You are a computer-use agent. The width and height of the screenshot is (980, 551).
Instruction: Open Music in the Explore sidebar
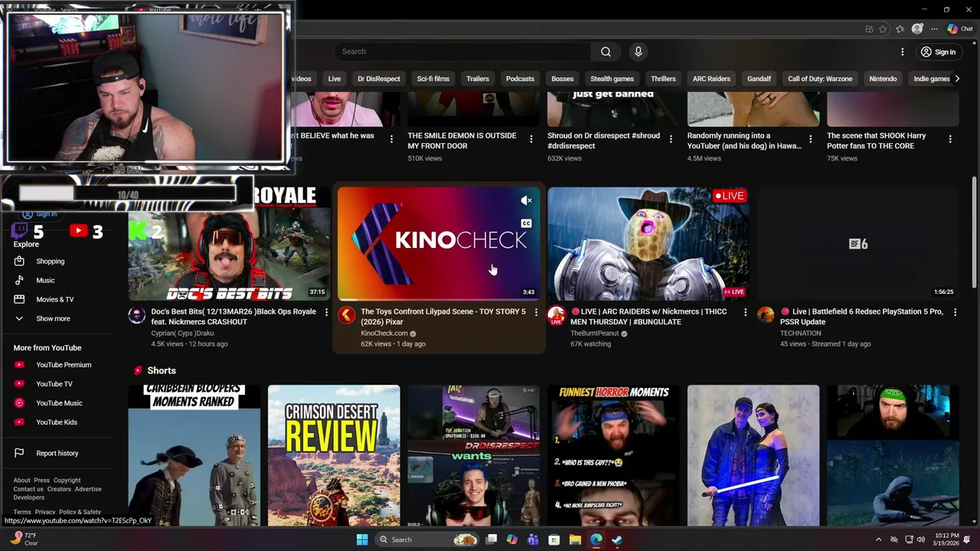tap(45, 280)
